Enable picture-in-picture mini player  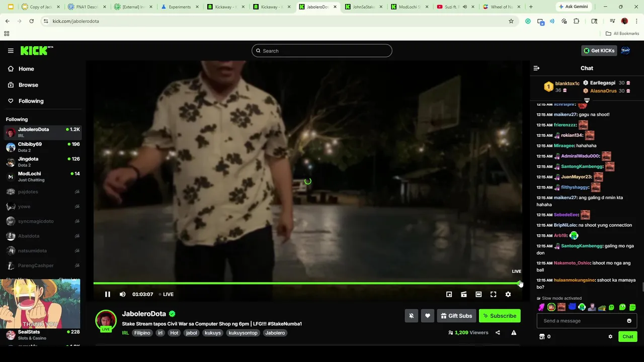449,295
